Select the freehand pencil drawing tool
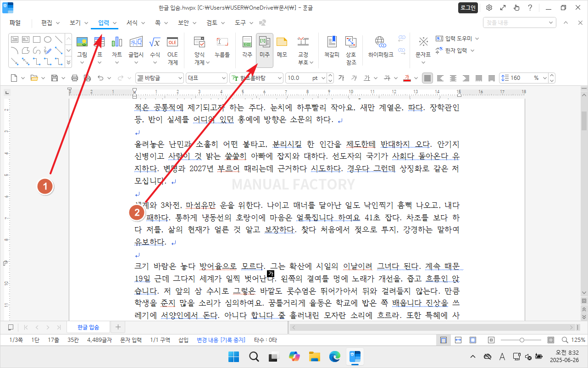Image resolution: width=588 pixels, height=368 pixels. (48, 50)
